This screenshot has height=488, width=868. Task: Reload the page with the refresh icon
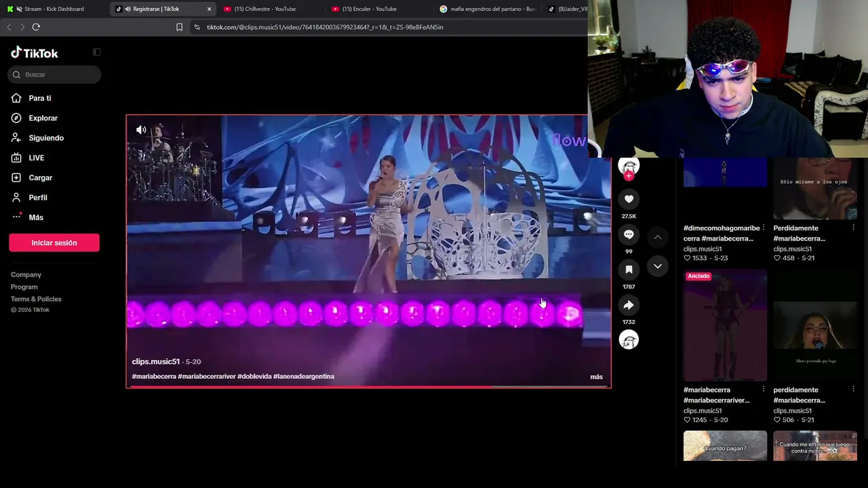tap(36, 27)
